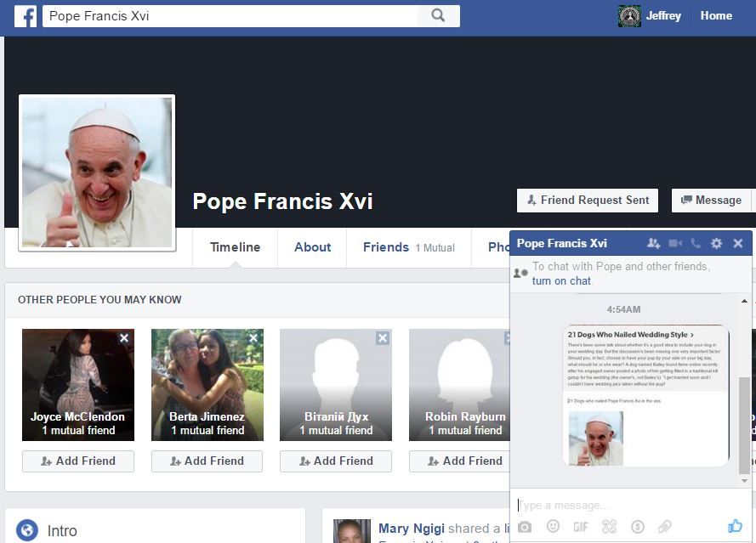Open Berta Jimenez's photo thumbnail
Image resolution: width=756 pixels, height=543 pixels.
tap(207, 385)
